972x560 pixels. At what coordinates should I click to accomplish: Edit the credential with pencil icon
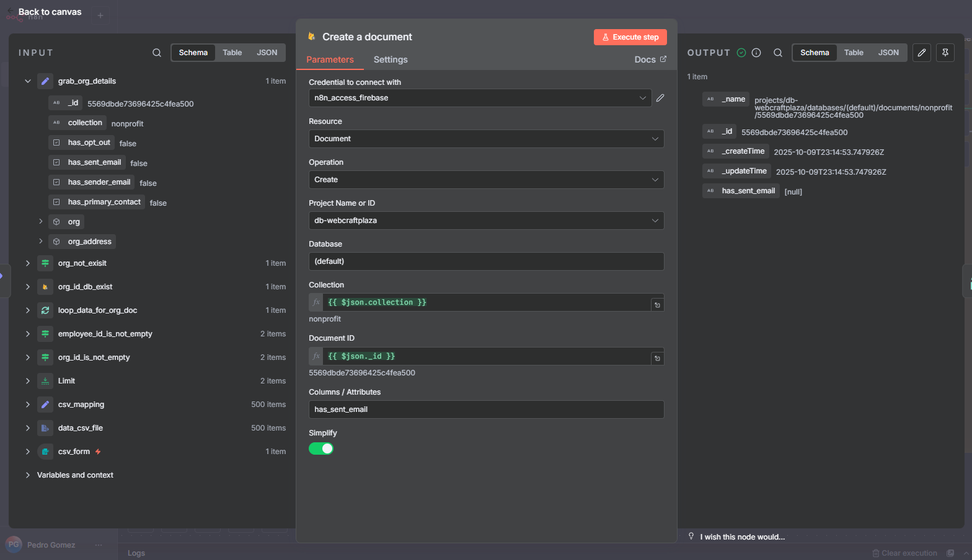(660, 98)
